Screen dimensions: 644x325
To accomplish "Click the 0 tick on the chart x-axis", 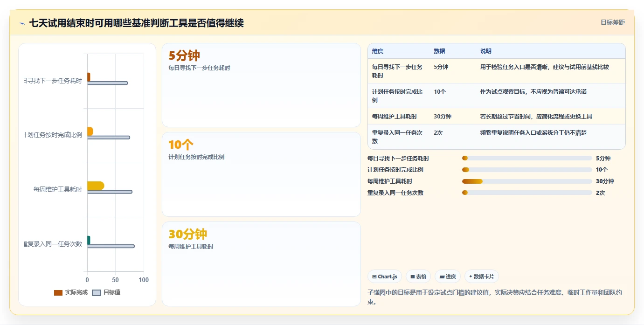I will pos(87,280).
